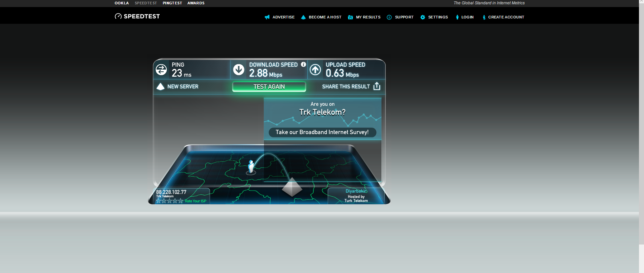
Task: Click the SPEEDTEST logo text
Action: click(142, 16)
